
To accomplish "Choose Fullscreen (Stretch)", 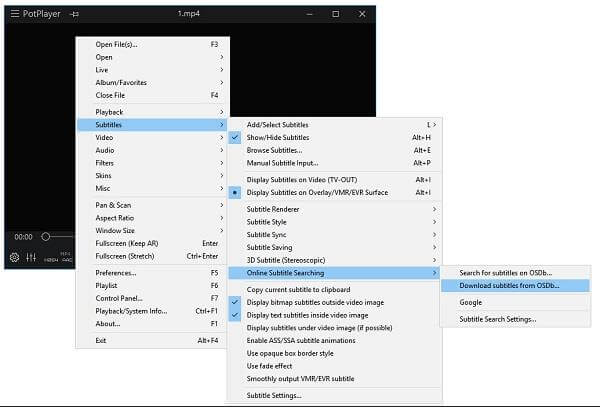I will (x=153, y=256).
